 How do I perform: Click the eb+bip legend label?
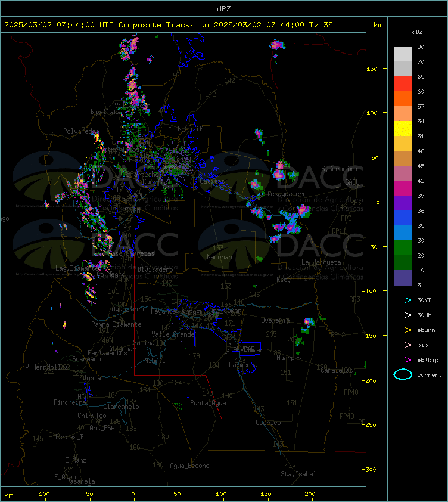tap(428, 360)
